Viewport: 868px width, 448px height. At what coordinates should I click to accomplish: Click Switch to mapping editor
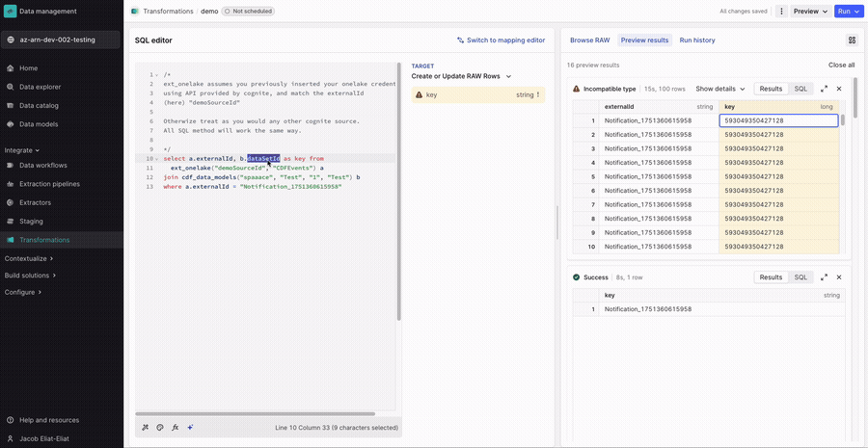pos(501,40)
